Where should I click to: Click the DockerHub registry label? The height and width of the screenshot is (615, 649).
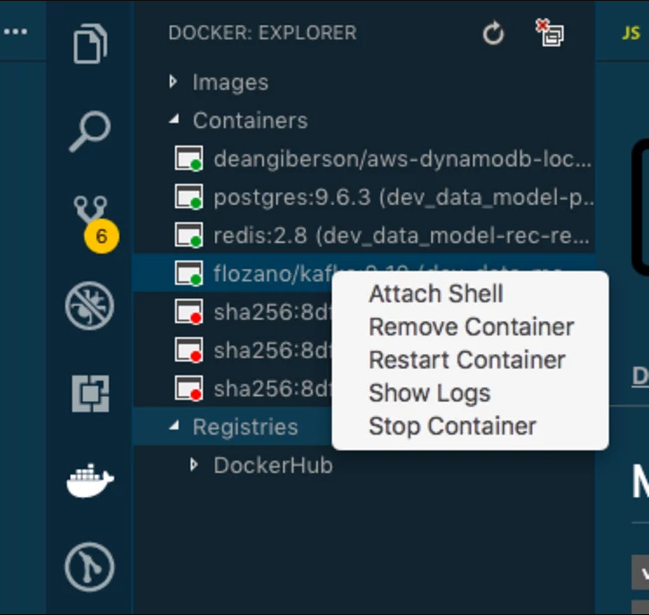273,465
